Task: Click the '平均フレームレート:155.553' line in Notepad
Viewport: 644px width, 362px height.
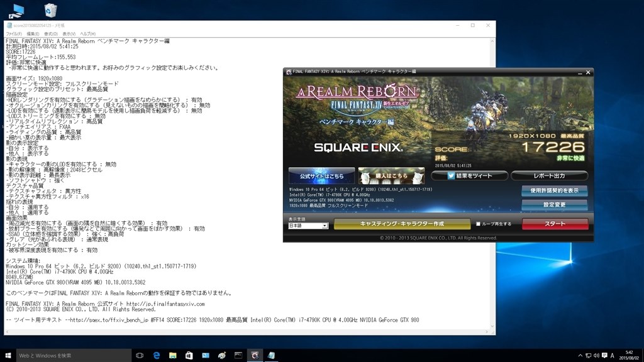Action: (x=41, y=57)
